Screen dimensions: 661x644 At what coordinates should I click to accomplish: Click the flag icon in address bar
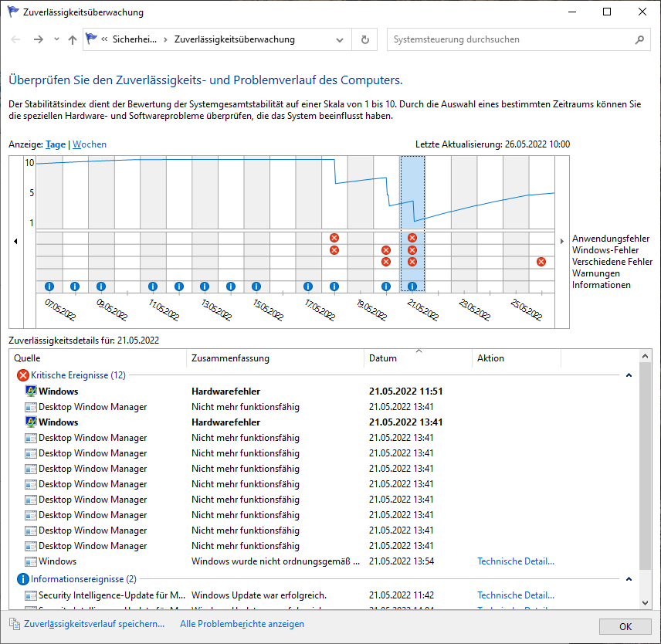coord(91,39)
